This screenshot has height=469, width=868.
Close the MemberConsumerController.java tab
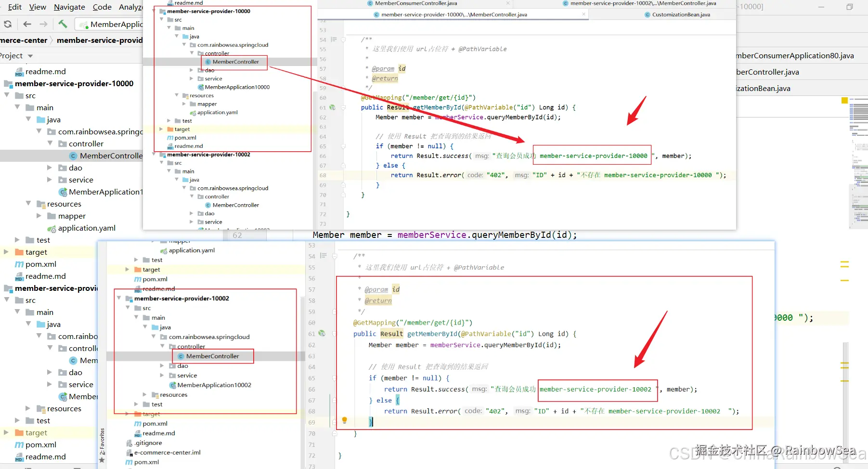tap(508, 3)
